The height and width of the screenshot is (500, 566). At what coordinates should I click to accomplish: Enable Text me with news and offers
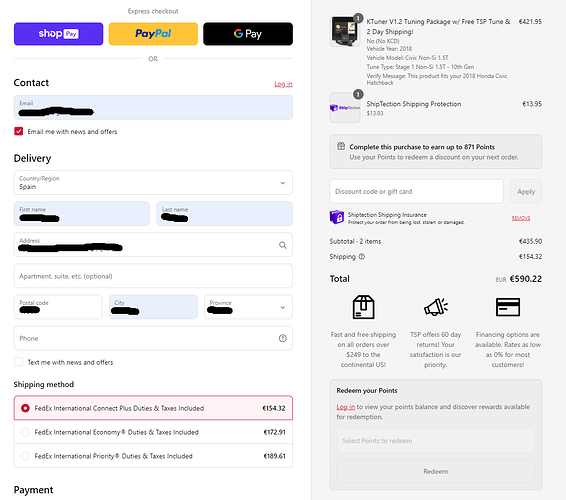click(x=18, y=362)
